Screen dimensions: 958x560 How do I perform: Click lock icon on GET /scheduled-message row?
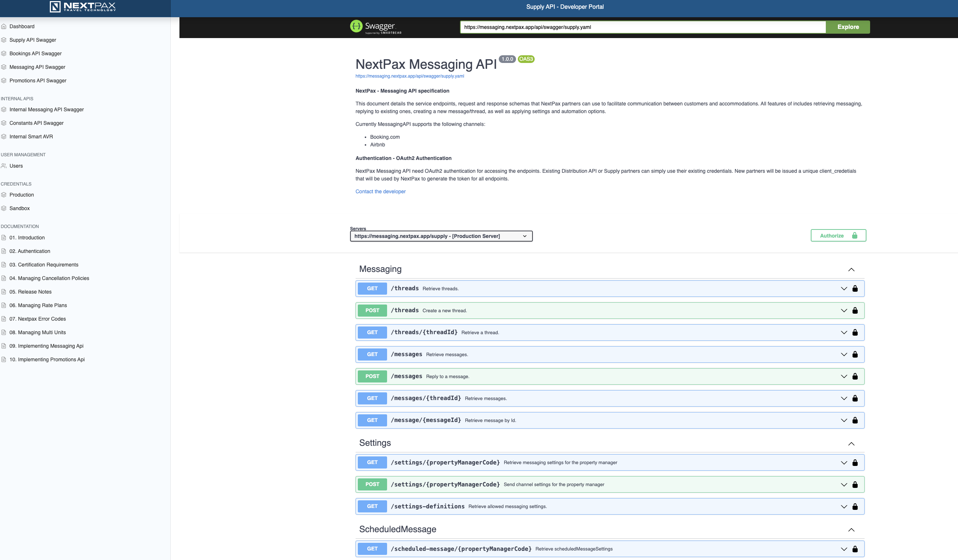click(855, 549)
